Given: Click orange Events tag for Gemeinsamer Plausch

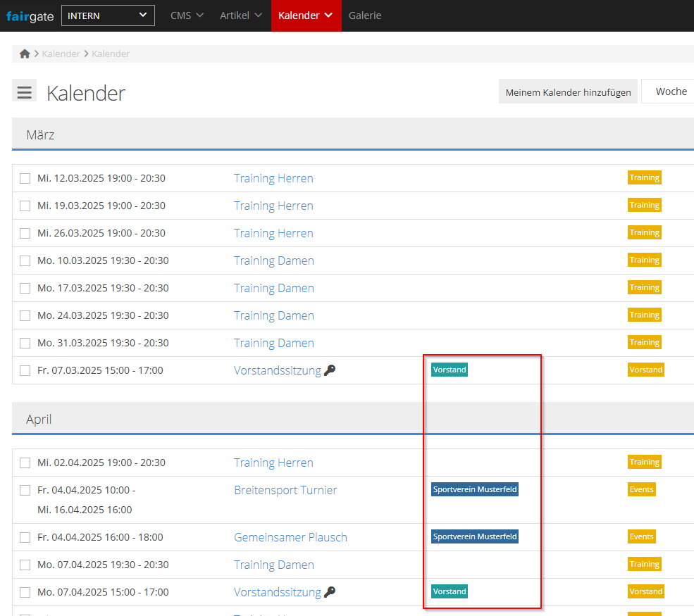Looking at the screenshot, I should pos(641,536).
